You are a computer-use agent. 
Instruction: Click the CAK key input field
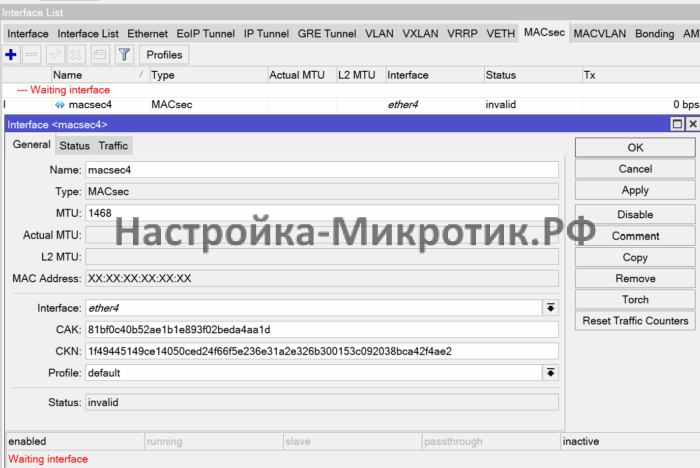point(321,330)
